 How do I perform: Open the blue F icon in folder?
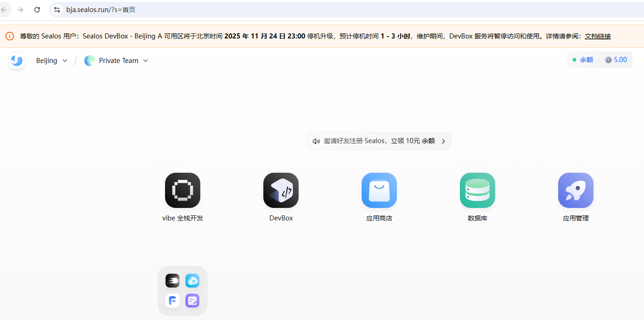pos(172,301)
